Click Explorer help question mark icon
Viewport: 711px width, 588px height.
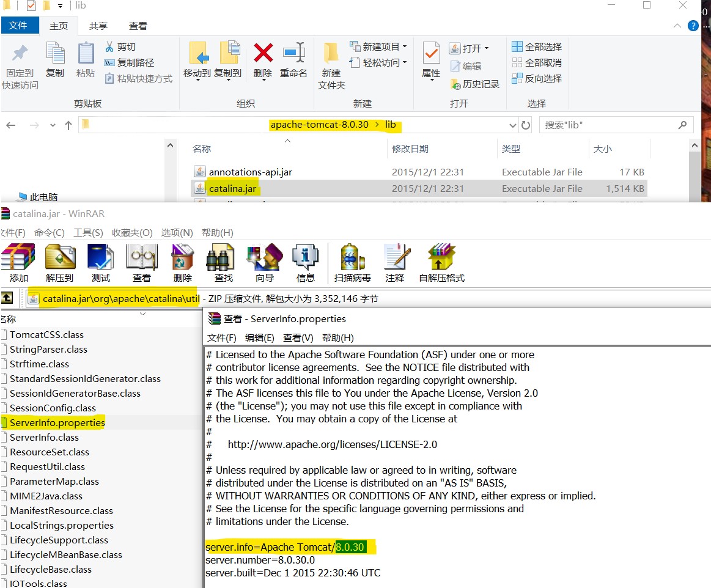coord(693,26)
